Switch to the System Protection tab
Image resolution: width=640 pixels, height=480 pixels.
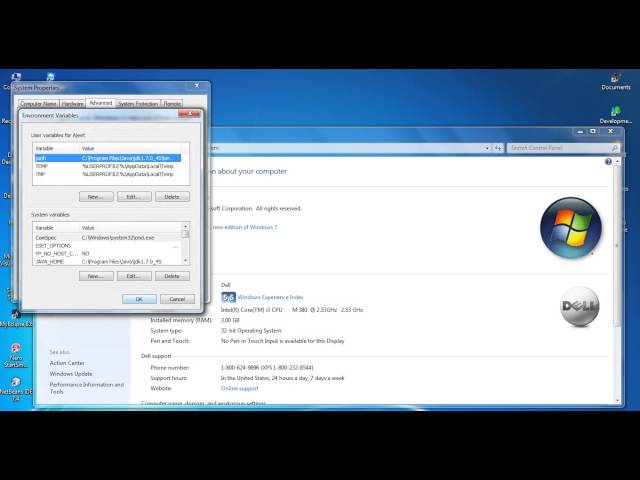pyautogui.click(x=138, y=104)
